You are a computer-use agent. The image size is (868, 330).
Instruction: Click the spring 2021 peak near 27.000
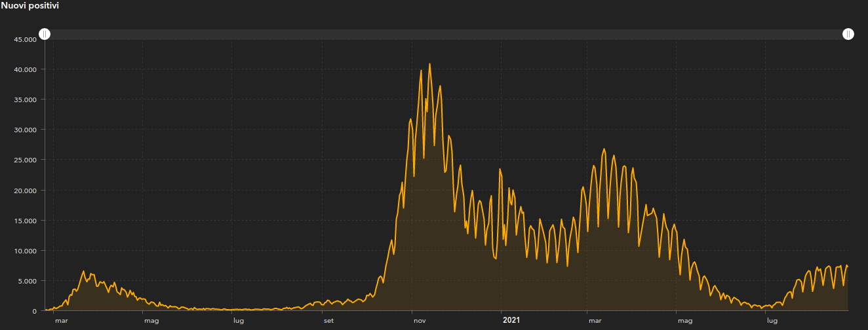(604, 149)
